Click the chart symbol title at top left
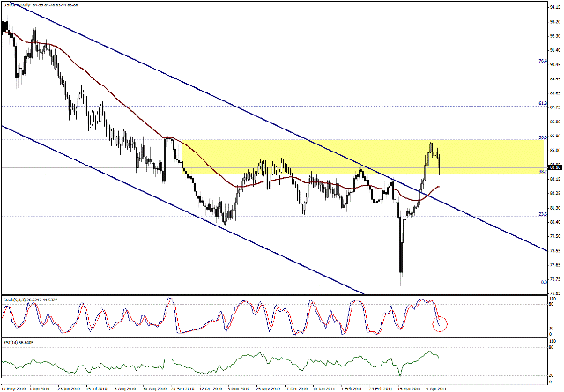This screenshot has height=392, width=564. point(35,4)
